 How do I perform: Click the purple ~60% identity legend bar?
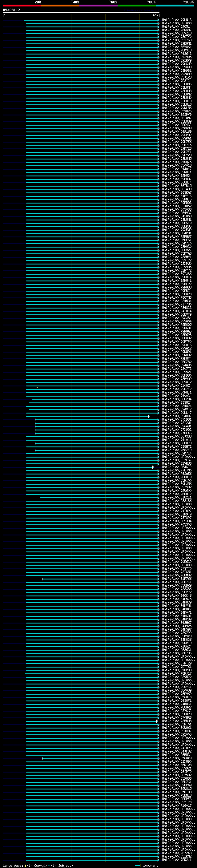click(x=98, y=6)
